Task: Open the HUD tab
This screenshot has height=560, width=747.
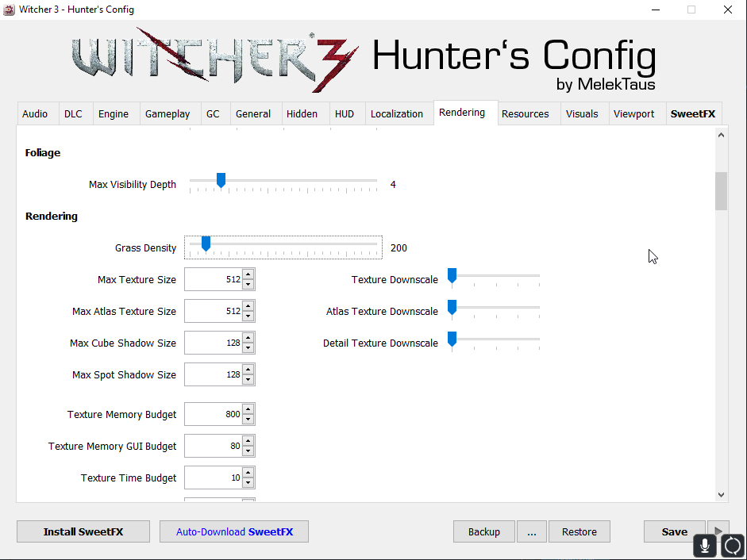Action: (x=345, y=113)
